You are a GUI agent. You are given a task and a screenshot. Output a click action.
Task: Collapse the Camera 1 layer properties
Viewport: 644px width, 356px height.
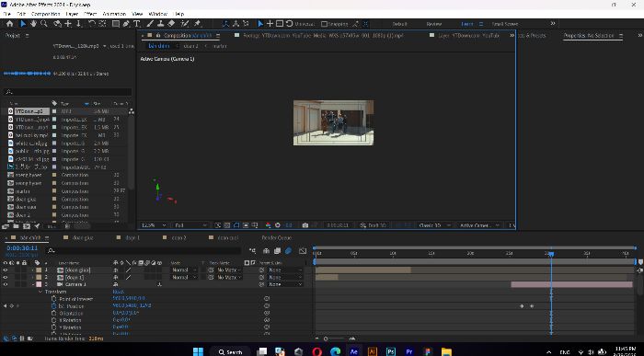tap(33, 284)
